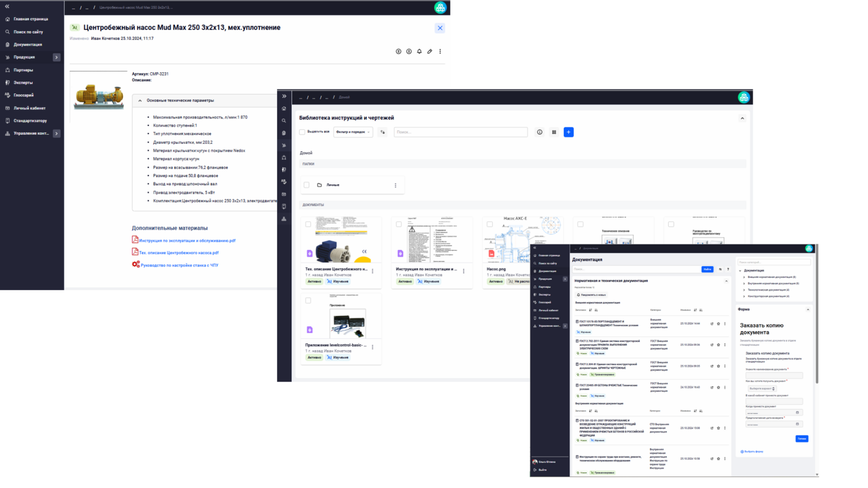Open the Фильтр и порядок dropdown
868x488 pixels.
click(353, 132)
